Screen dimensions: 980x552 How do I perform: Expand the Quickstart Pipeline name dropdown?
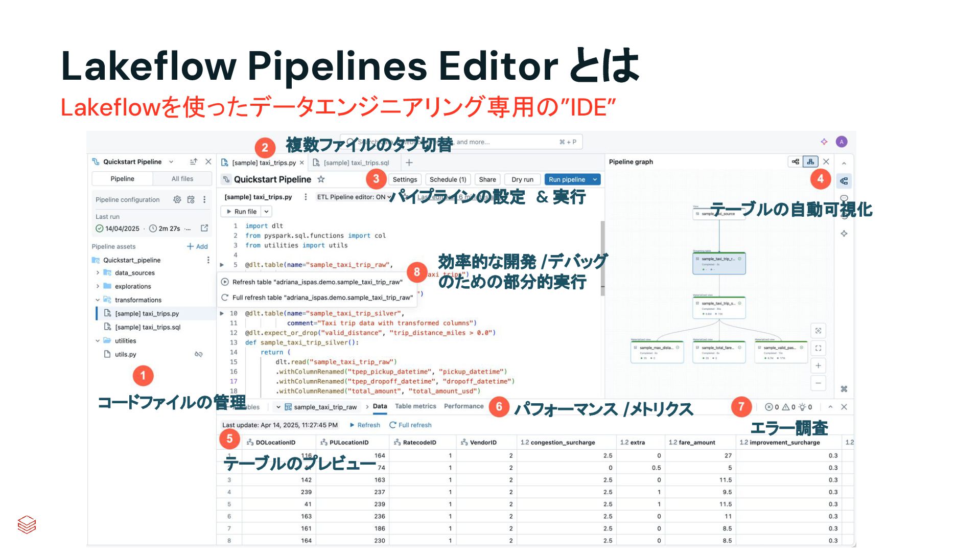171,162
